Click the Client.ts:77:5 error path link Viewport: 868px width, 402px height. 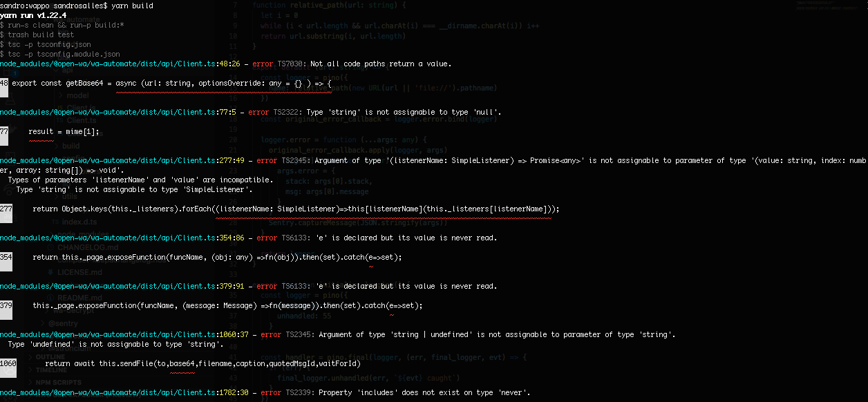tap(117, 112)
